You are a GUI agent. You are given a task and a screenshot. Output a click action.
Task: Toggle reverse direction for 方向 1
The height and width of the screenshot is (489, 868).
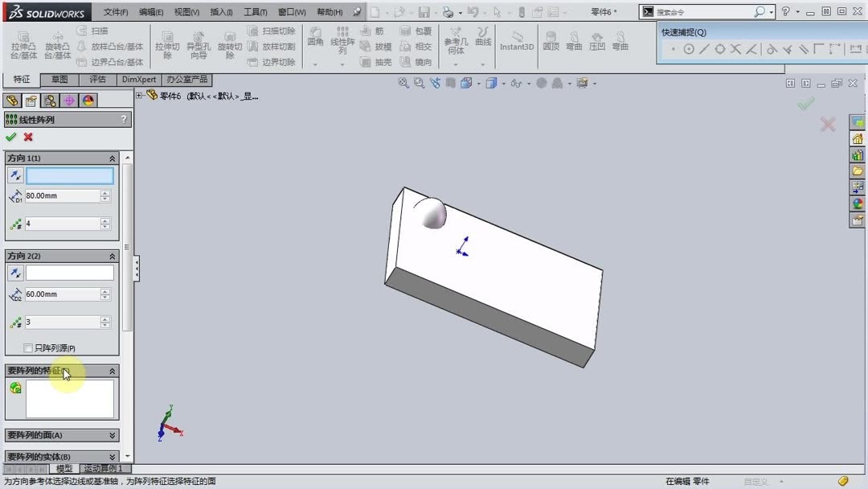point(14,175)
